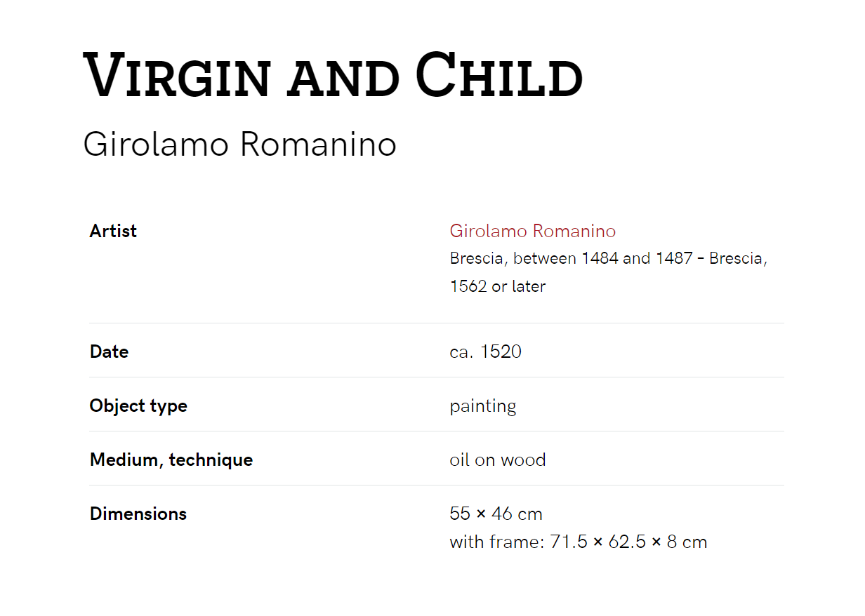Click the year 1487 in artist biography
The image size is (865, 616).
point(675,258)
